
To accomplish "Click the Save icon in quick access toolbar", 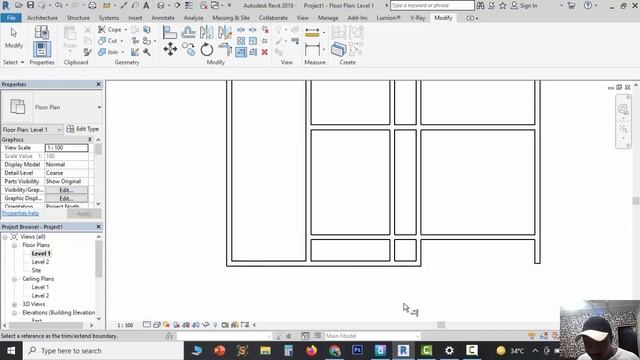I will point(31,5).
